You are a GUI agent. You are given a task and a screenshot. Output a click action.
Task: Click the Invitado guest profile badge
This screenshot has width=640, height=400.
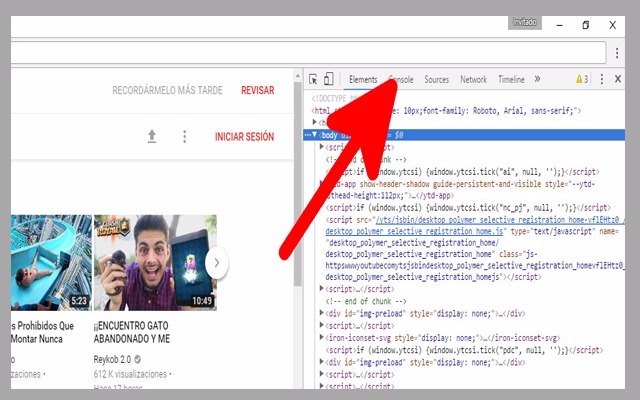click(524, 22)
